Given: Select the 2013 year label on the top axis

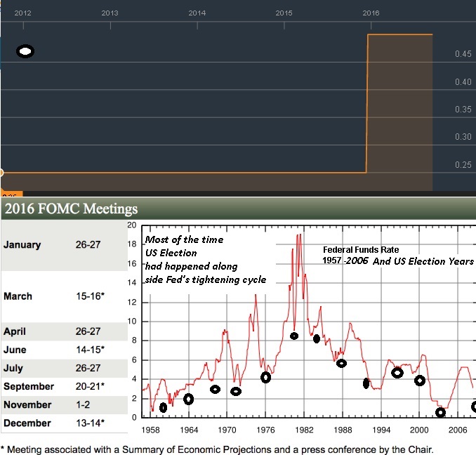Looking at the screenshot, I should 110,13.
